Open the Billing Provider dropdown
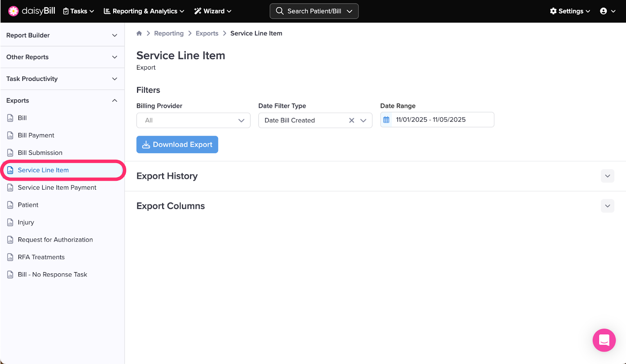 tap(193, 120)
